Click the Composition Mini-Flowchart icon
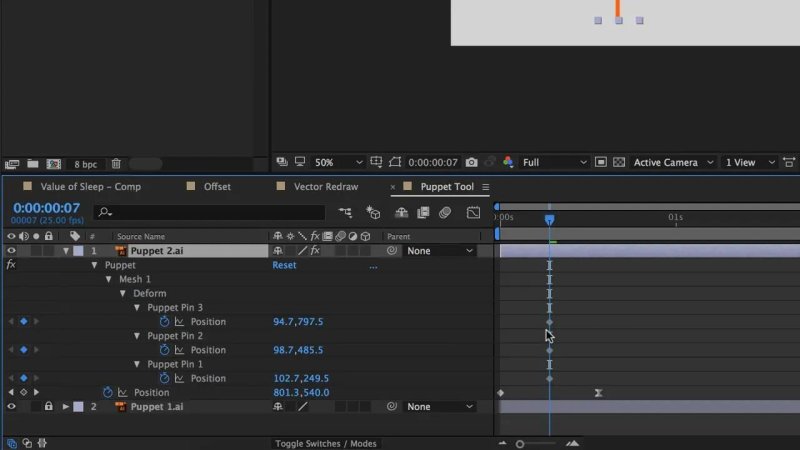 click(x=345, y=212)
